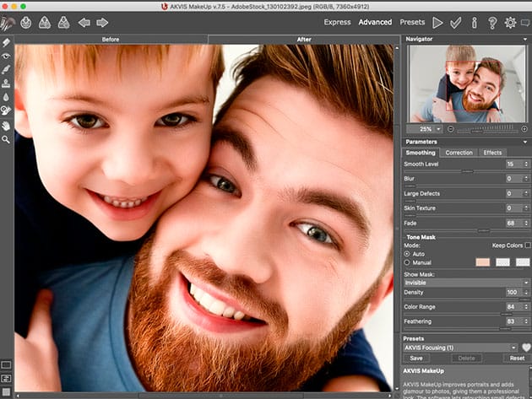Click the Apply checkmark icon
This screenshot has height=399, width=532.
456,22
